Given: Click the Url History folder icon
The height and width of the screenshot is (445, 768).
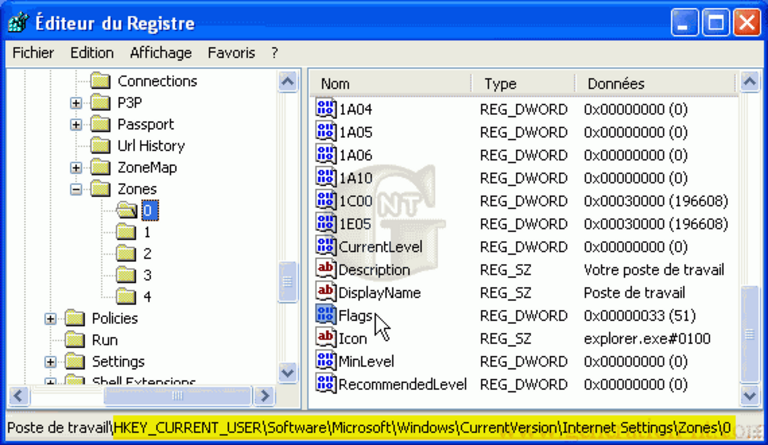Looking at the screenshot, I should [101, 145].
